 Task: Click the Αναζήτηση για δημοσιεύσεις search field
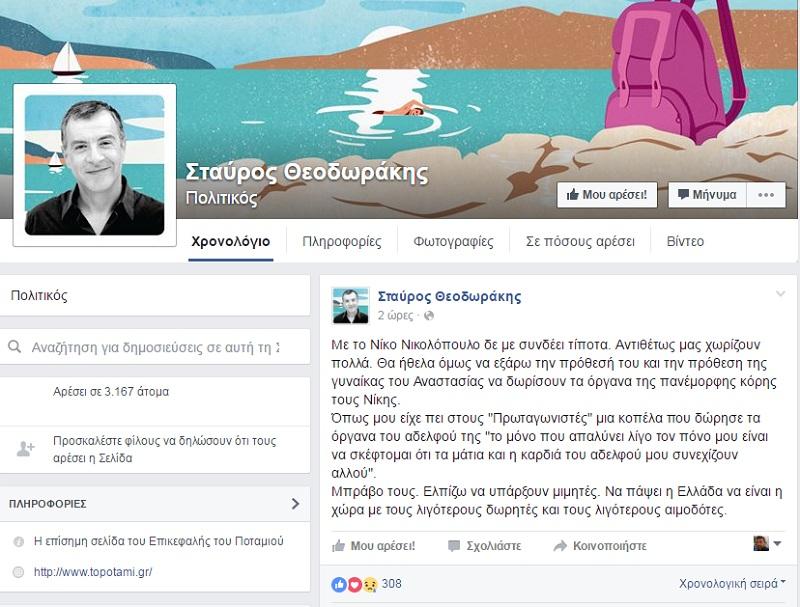coord(155,347)
